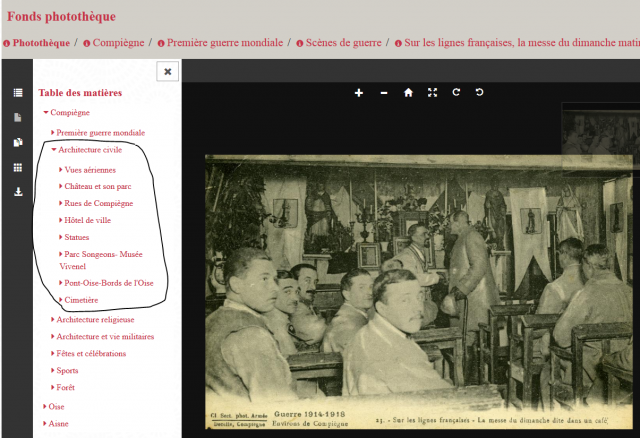Expand Rues de Compiègne arrow
Image resolution: width=640 pixels, height=438 pixels.
[x=61, y=203]
